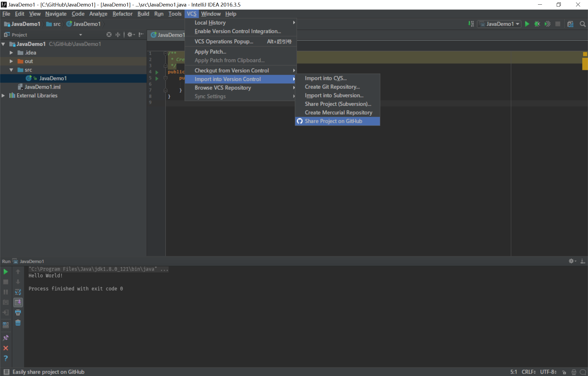Run JavaDemo1 with coverage icon
Image resolution: width=588 pixels, height=376 pixels.
(x=547, y=24)
